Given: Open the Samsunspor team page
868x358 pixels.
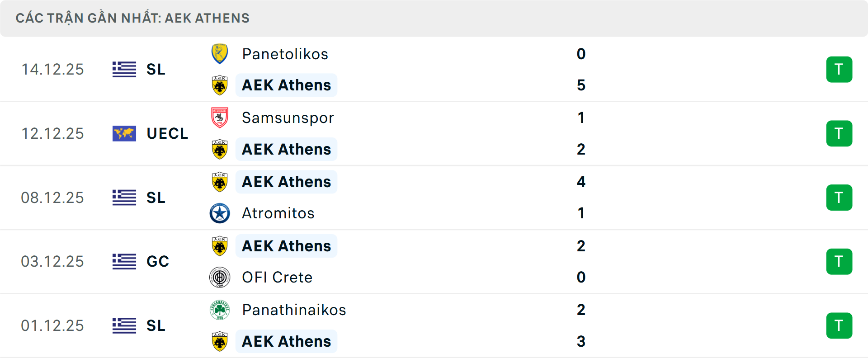Looking at the screenshot, I should tap(288, 117).
